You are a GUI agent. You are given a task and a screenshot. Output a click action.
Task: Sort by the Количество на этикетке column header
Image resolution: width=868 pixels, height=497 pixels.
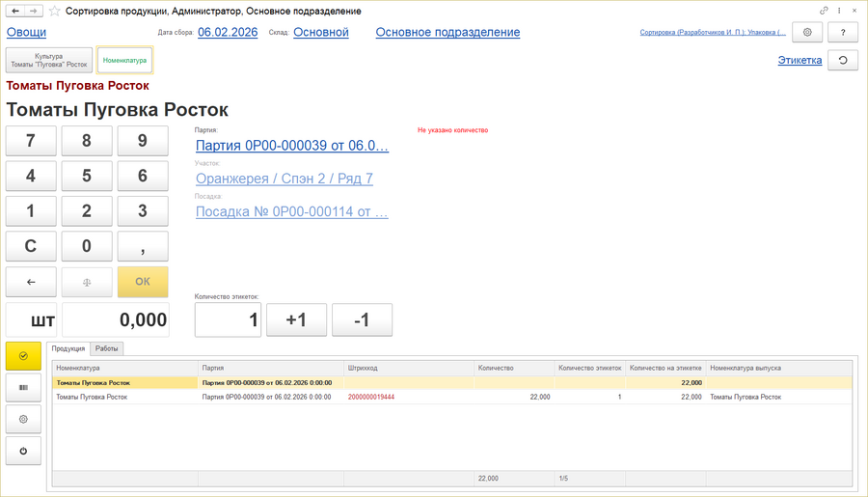point(665,368)
